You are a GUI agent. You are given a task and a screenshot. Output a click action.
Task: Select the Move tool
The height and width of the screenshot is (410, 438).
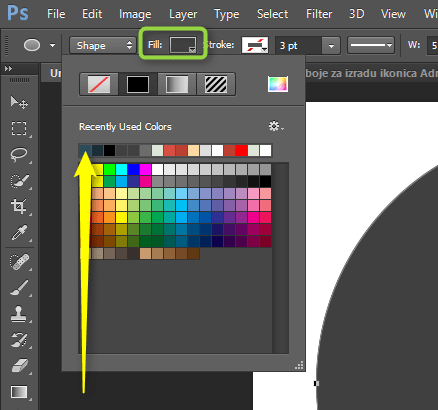[x=19, y=102]
